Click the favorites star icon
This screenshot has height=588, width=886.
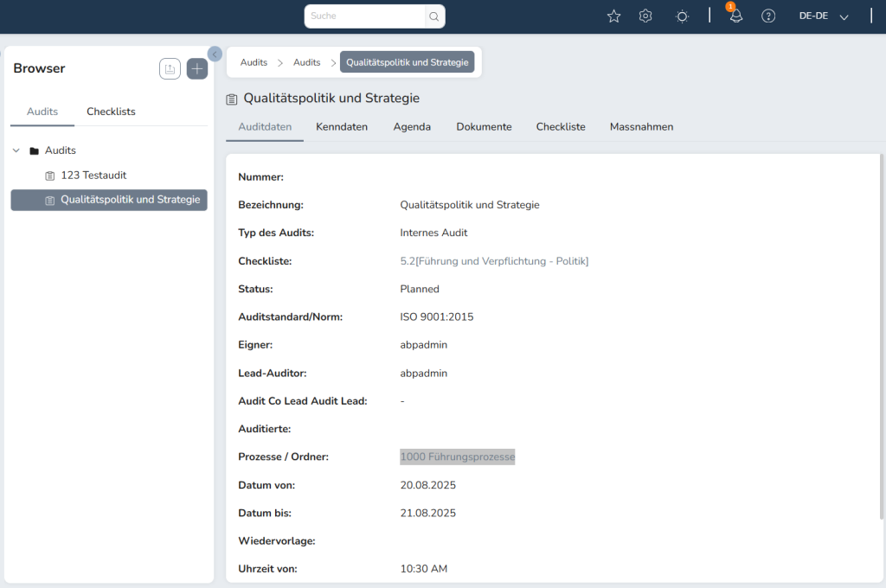613,16
